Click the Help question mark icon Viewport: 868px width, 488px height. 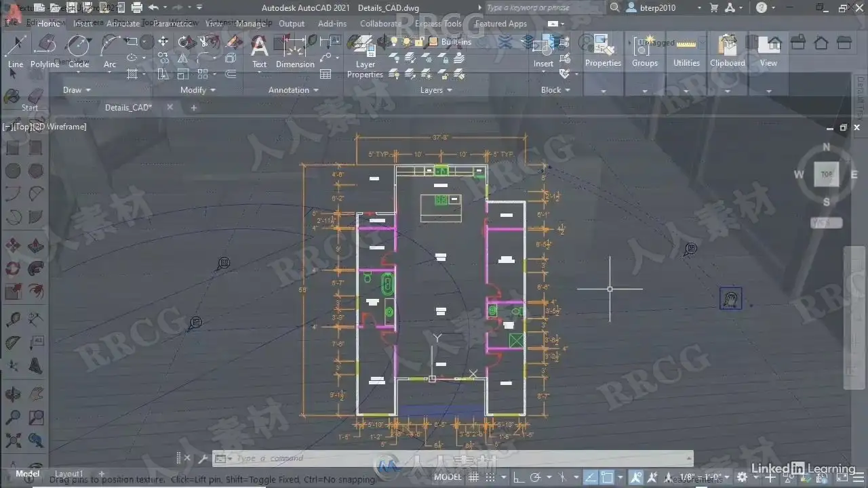[762, 7]
